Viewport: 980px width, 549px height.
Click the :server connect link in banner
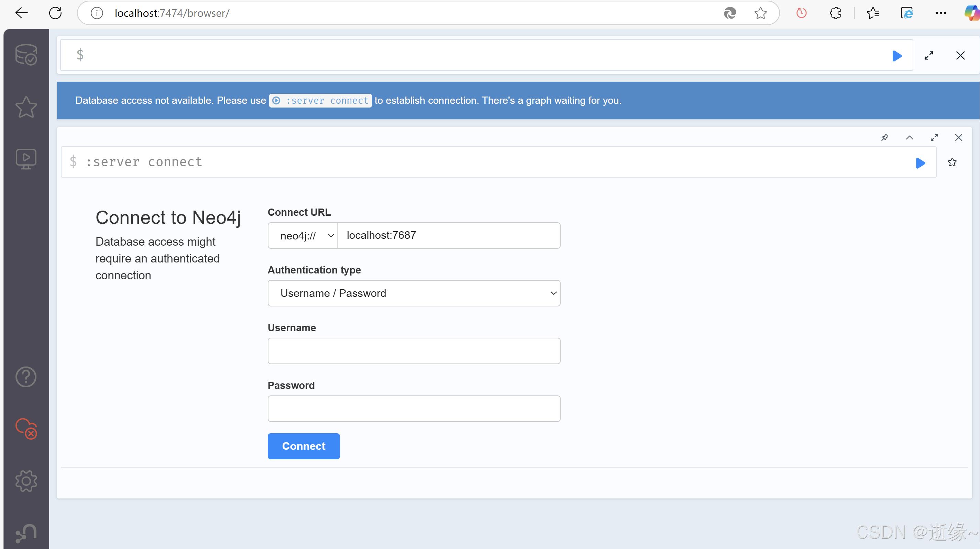point(320,101)
